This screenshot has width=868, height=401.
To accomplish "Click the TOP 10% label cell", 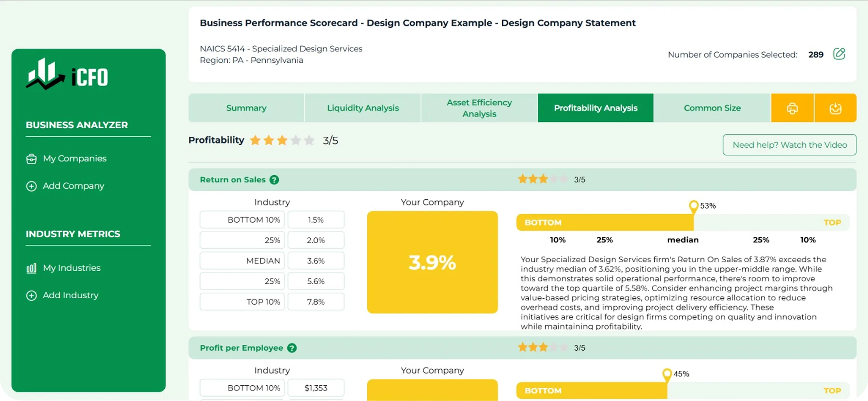I will point(242,302).
